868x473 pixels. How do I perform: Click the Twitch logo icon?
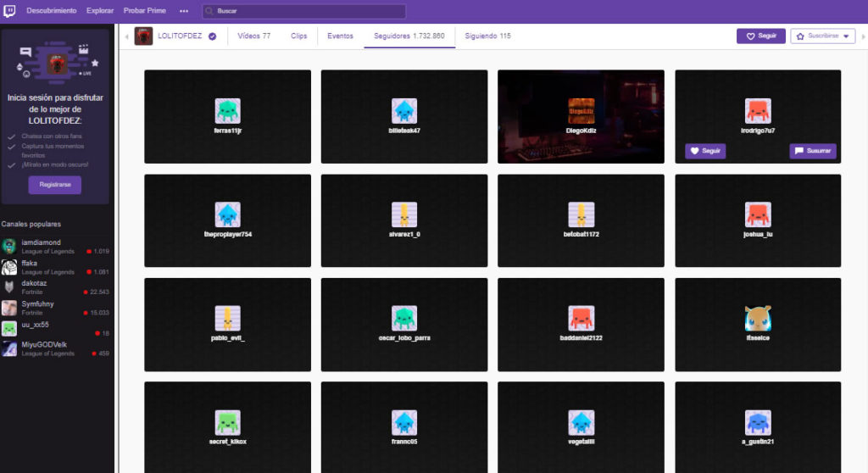pyautogui.click(x=9, y=10)
